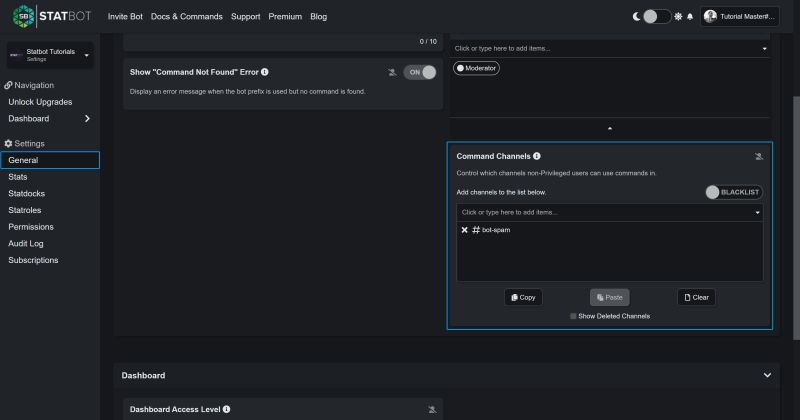Select General settings in sidebar
800x420 pixels.
point(50,160)
